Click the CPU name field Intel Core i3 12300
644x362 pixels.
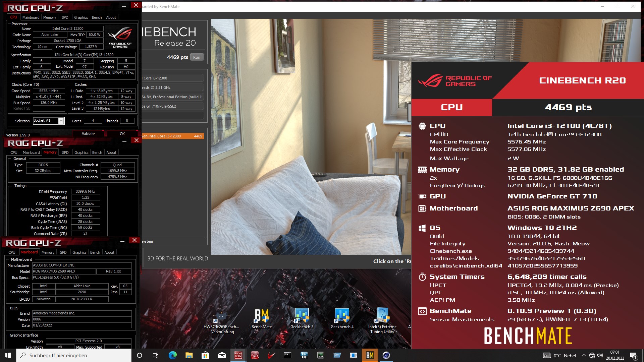pos(68,29)
